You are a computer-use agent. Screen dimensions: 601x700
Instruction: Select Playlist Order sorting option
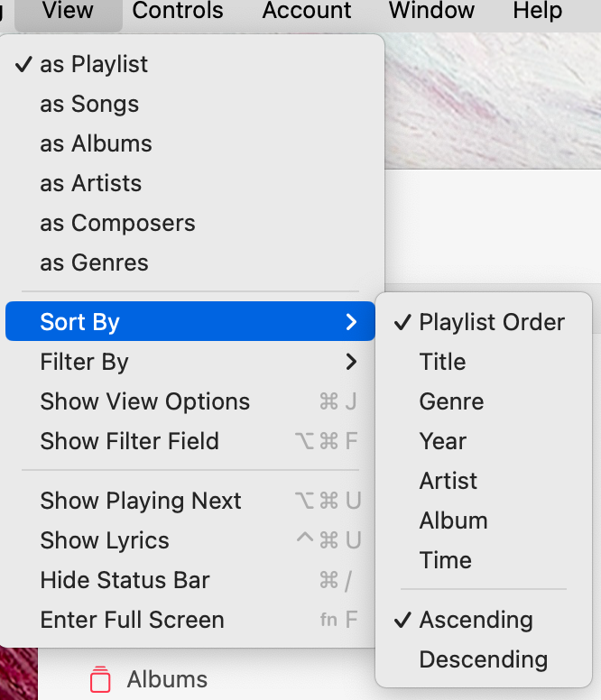tap(484, 322)
